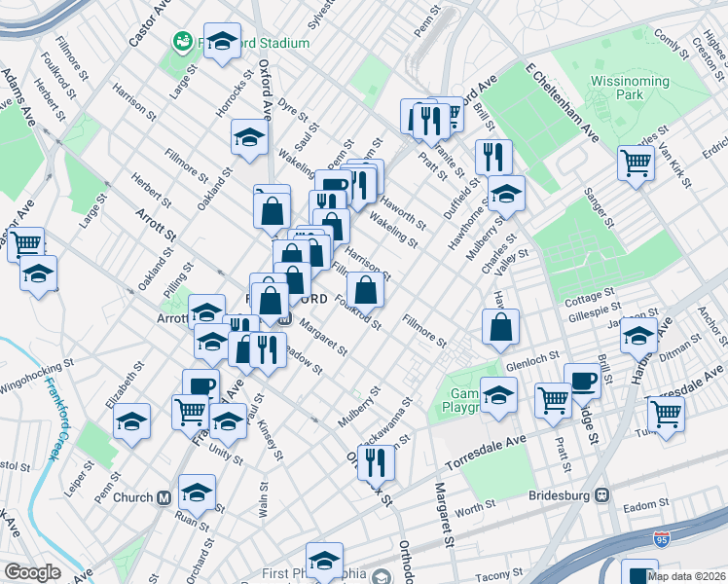Click the shopping bag marker below Oxford Ave school
Screen dimensions: 728x584
tap(273, 212)
